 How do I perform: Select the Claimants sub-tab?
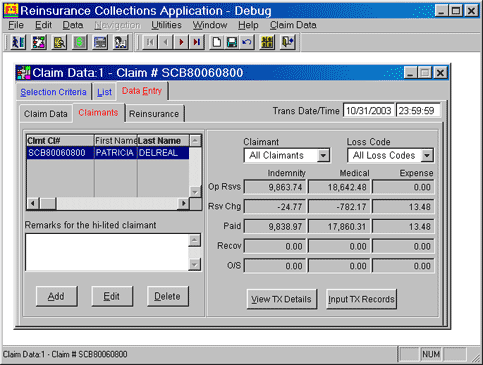coord(98,113)
